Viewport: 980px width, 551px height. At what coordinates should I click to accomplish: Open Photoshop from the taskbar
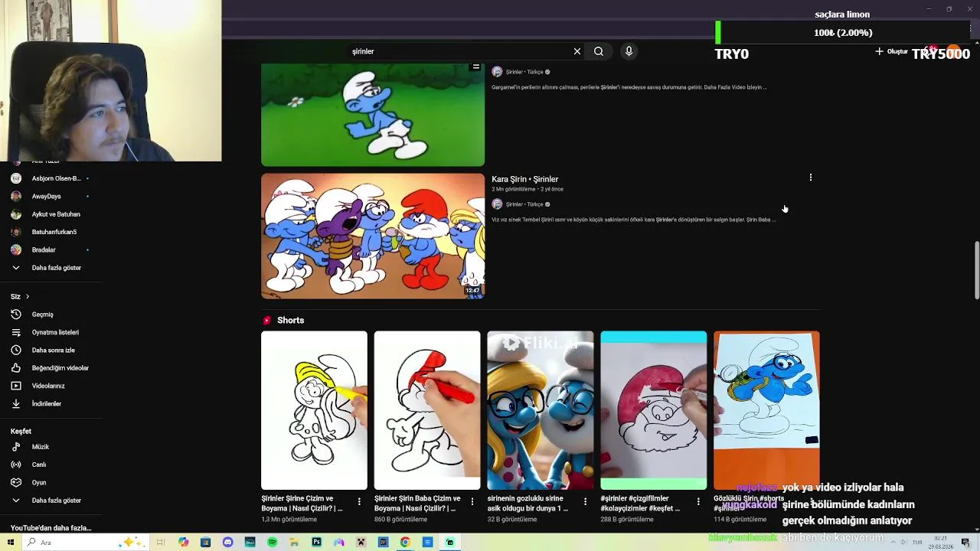316,543
